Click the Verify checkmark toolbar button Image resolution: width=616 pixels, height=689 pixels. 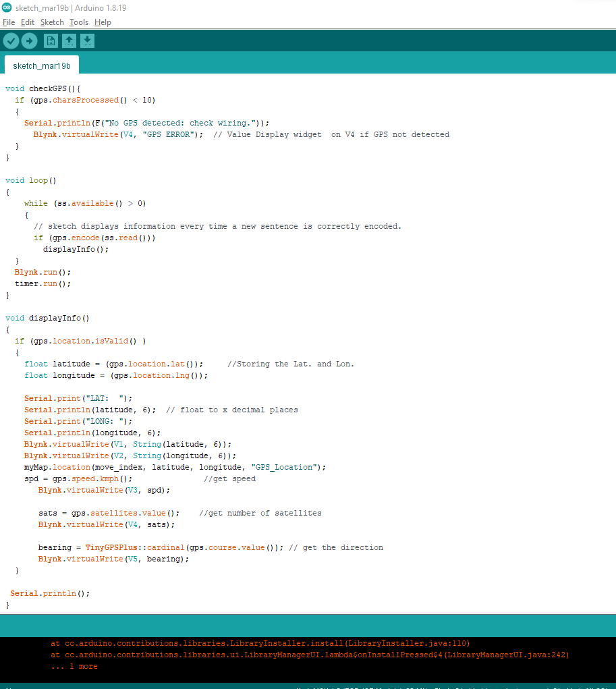tap(11, 41)
